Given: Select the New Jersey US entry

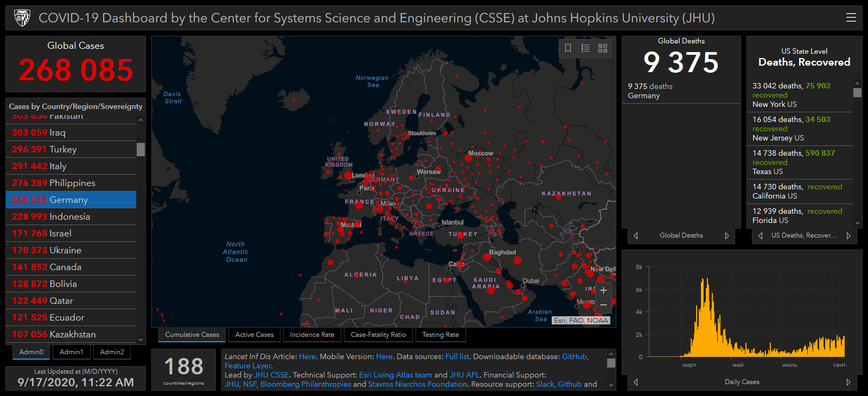Looking at the screenshot, I should tap(800, 129).
